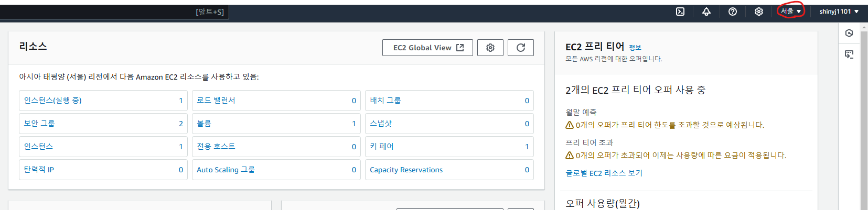Click the 오퍼 사용량(월간) heading
Viewport: 868px width, 210px height.
click(x=603, y=203)
